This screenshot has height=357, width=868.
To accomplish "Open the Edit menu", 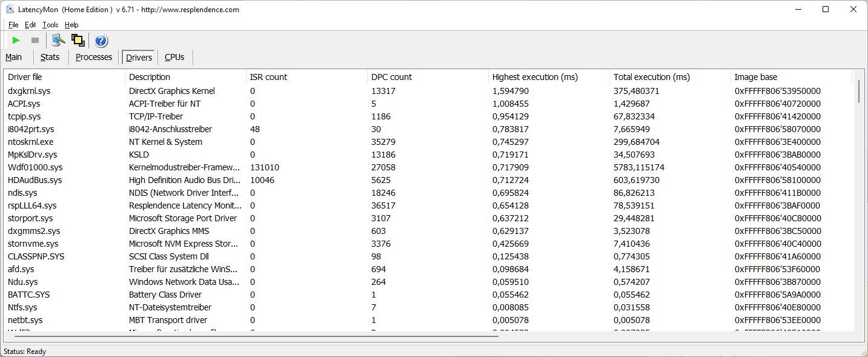I will coord(30,25).
